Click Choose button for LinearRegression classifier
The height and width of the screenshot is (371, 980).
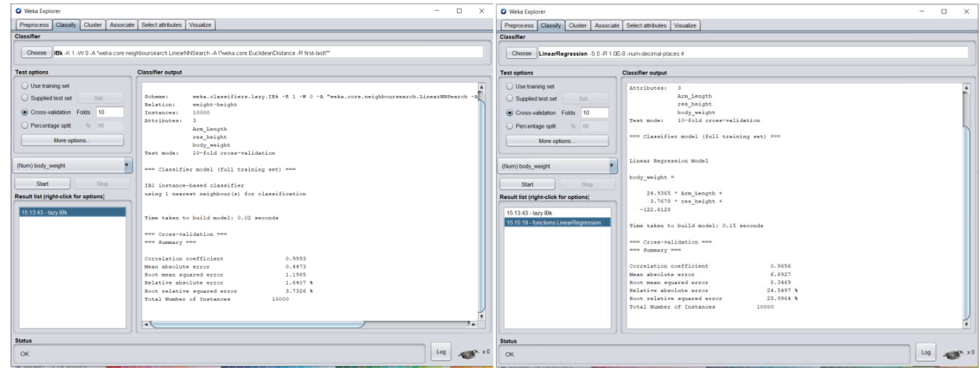click(x=521, y=52)
